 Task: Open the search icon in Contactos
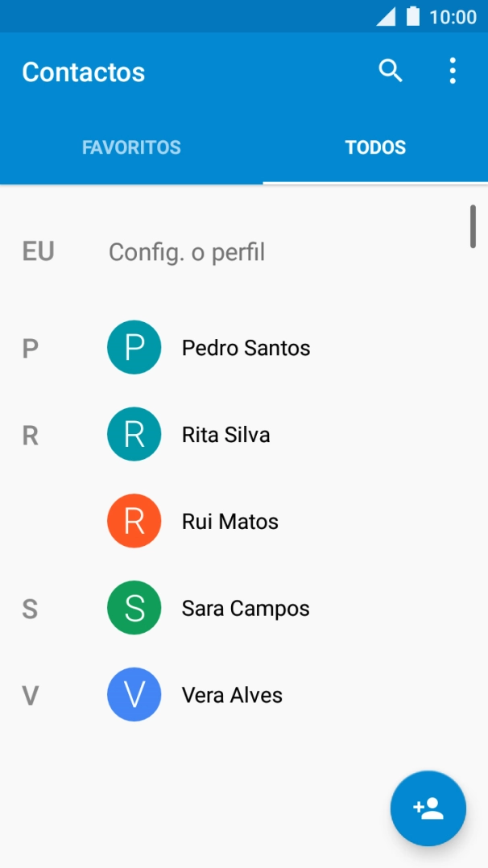click(390, 71)
